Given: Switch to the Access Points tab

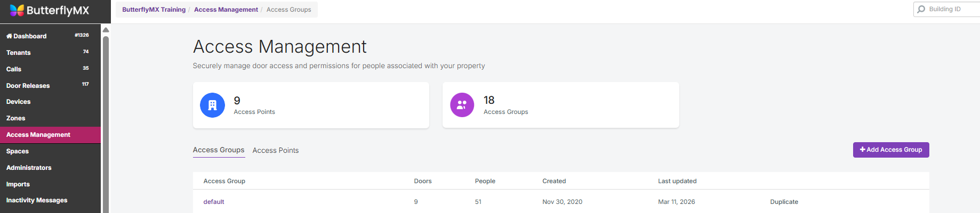Looking at the screenshot, I should (276, 151).
